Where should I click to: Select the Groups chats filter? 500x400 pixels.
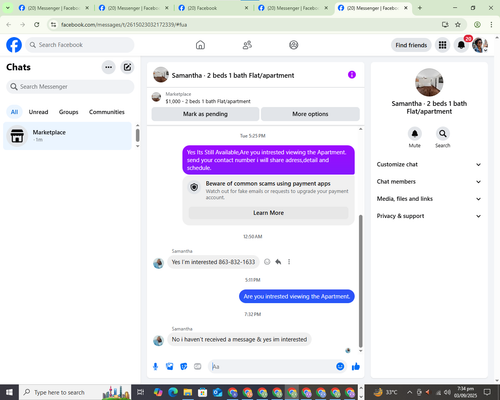[x=68, y=112]
